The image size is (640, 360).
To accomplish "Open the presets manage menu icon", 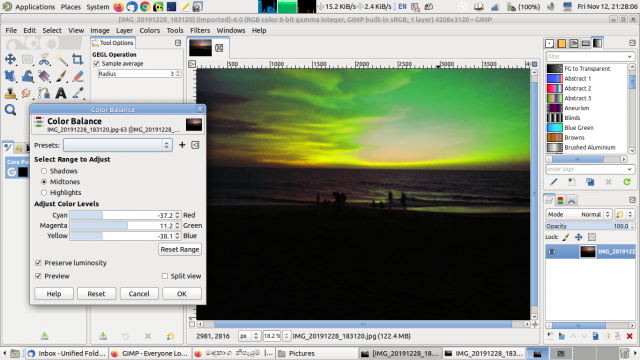I will [196, 145].
